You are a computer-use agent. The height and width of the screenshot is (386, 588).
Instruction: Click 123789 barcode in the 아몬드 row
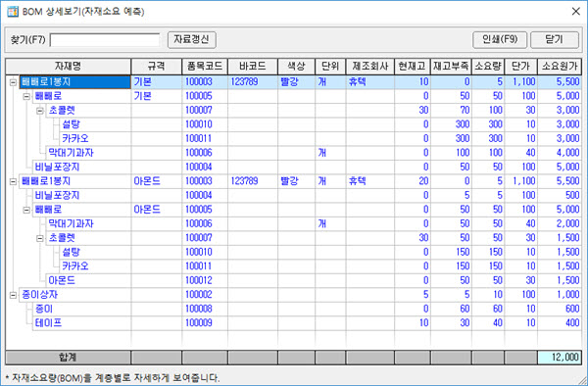coord(253,181)
